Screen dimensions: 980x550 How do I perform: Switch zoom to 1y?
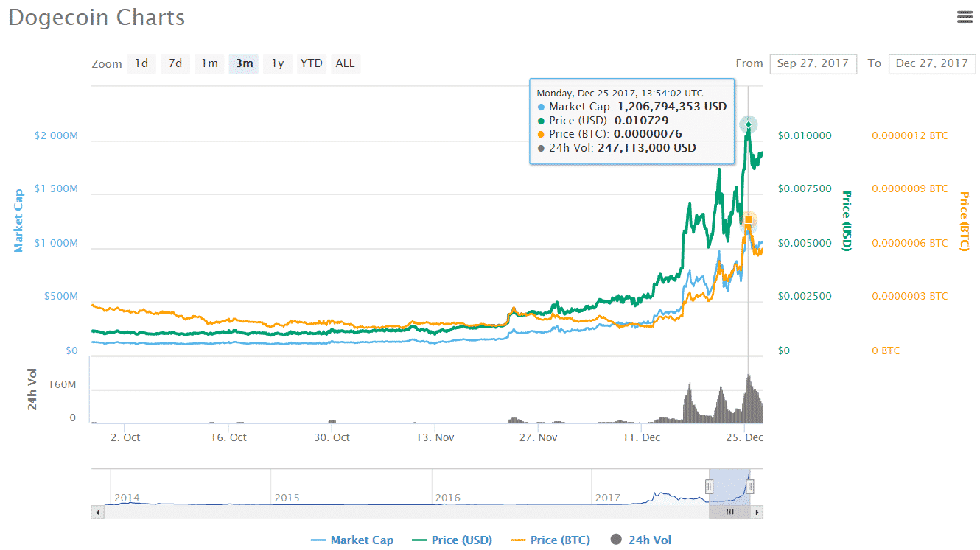[278, 63]
